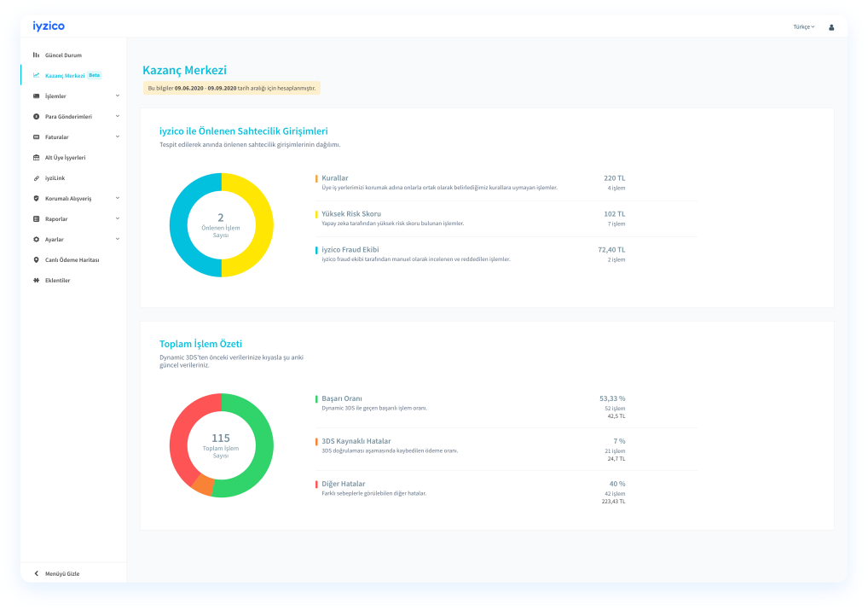The width and height of the screenshot is (868, 610).
Task: Click the orange segment of the transaction donut chart
Action: coord(204,485)
